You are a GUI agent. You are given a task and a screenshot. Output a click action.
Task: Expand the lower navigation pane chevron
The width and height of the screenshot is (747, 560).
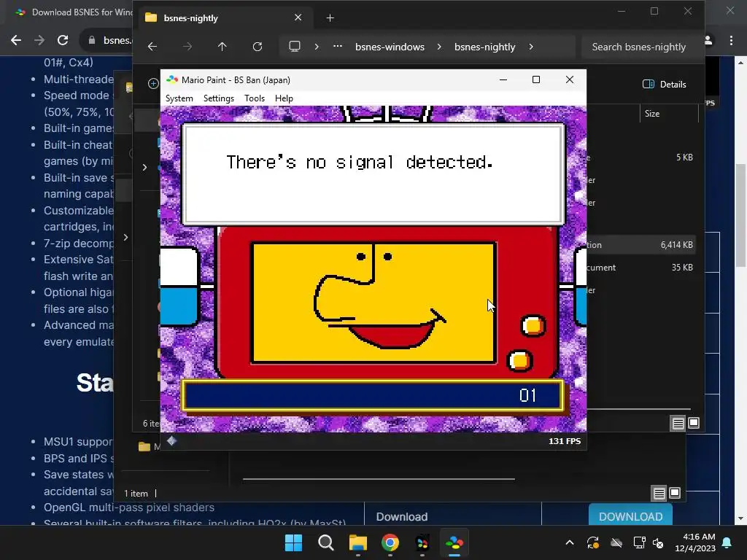125,237
